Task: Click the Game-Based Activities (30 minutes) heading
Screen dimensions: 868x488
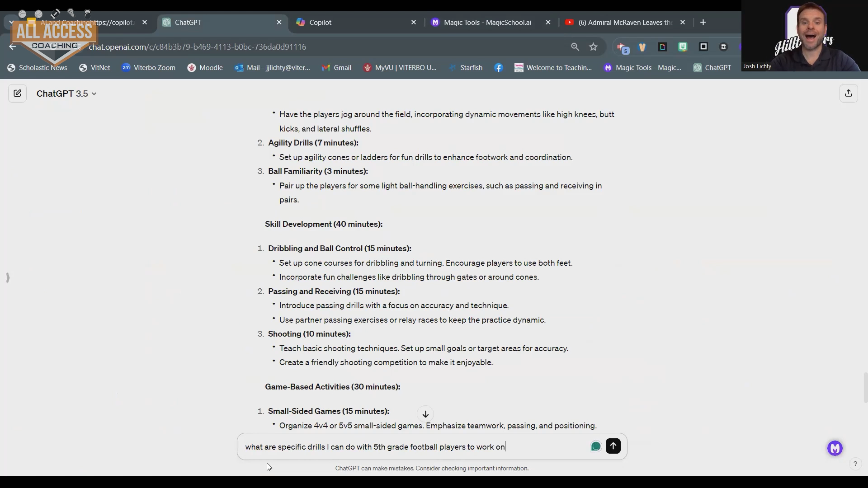Action: click(x=332, y=387)
